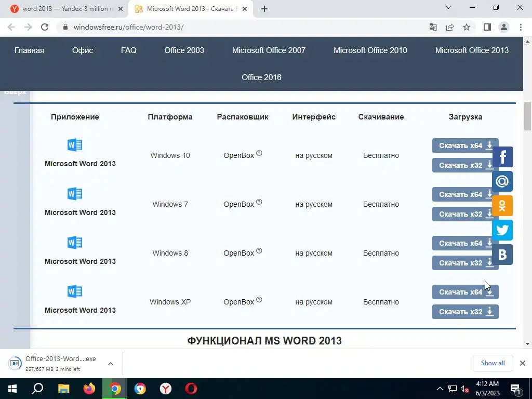
Task: Click the share page icon in address bar
Action: (x=450, y=27)
